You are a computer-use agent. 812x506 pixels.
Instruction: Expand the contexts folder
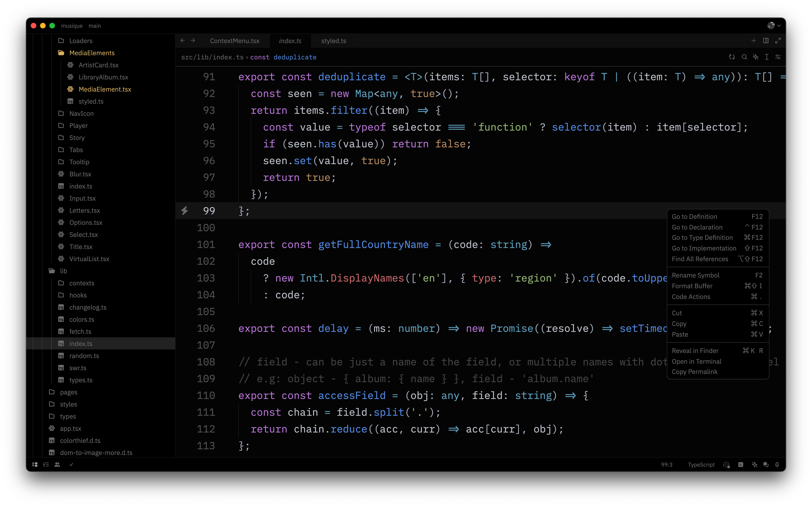82,283
